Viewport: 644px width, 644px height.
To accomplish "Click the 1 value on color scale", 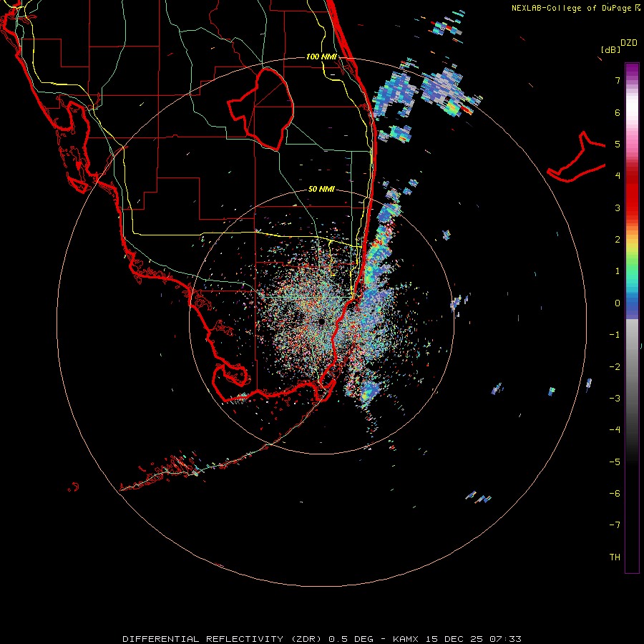I will click(618, 271).
